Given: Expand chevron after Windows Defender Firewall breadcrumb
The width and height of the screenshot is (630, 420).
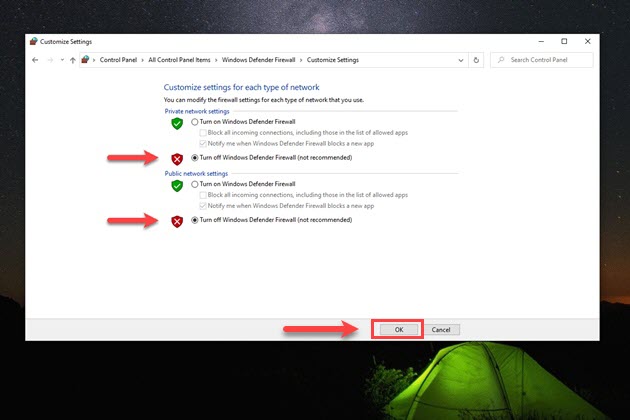Looking at the screenshot, I should (301, 60).
